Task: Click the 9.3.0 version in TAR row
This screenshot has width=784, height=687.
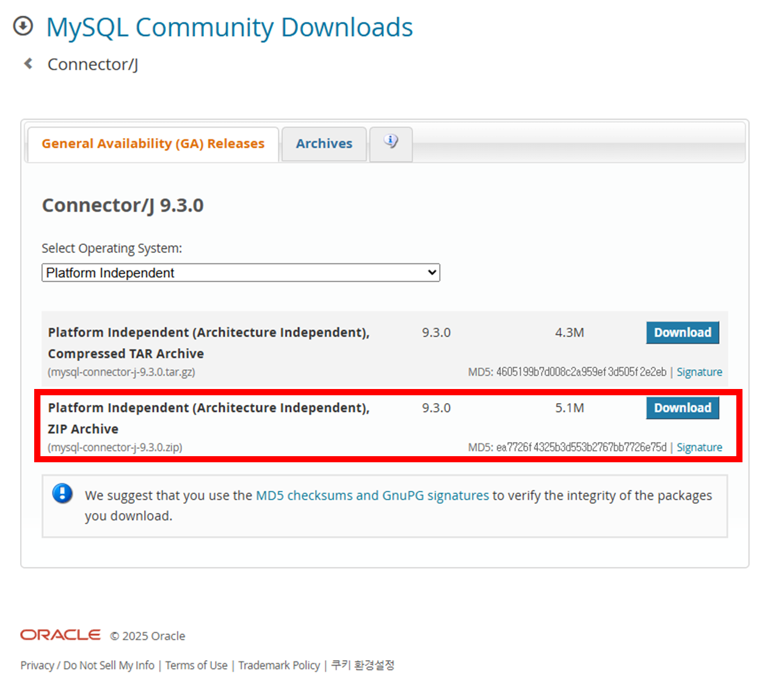Action: pyautogui.click(x=436, y=333)
